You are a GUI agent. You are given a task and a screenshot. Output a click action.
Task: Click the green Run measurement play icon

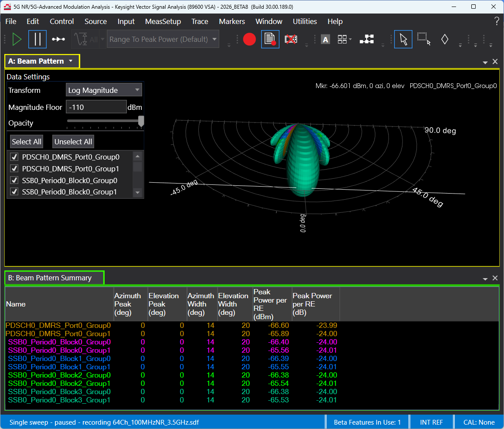(17, 39)
